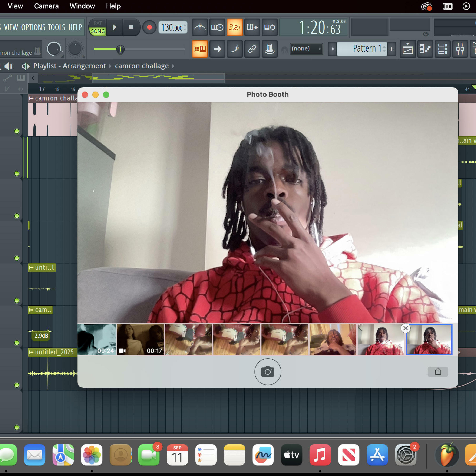Viewport: 476px width, 476px height.
Task: Open the channel rack icon
Action: click(x=443, y=49)
